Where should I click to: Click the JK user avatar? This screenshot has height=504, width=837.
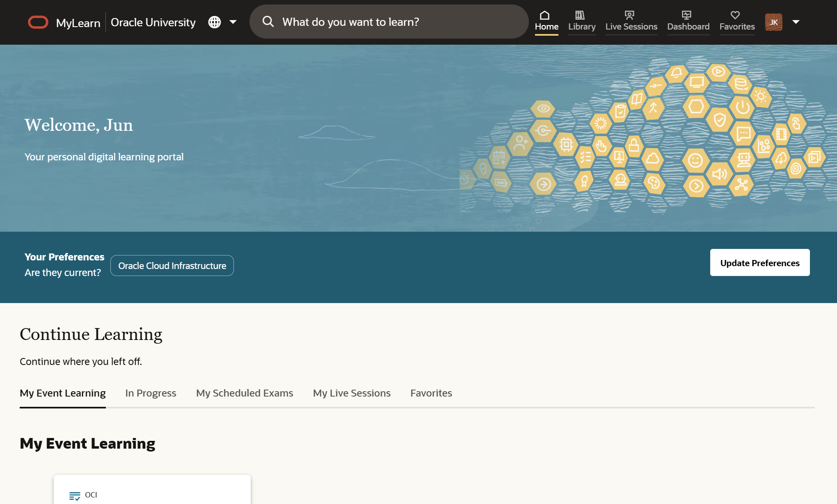[x=773, y=22]
